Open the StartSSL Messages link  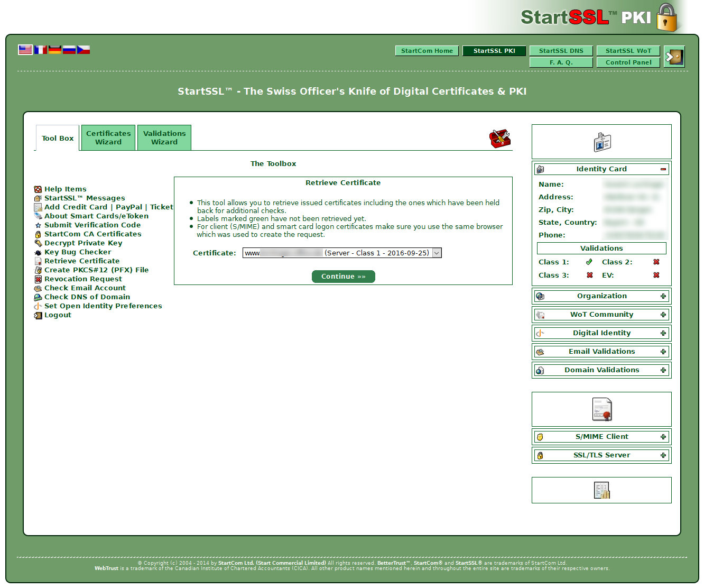(85, 198)
